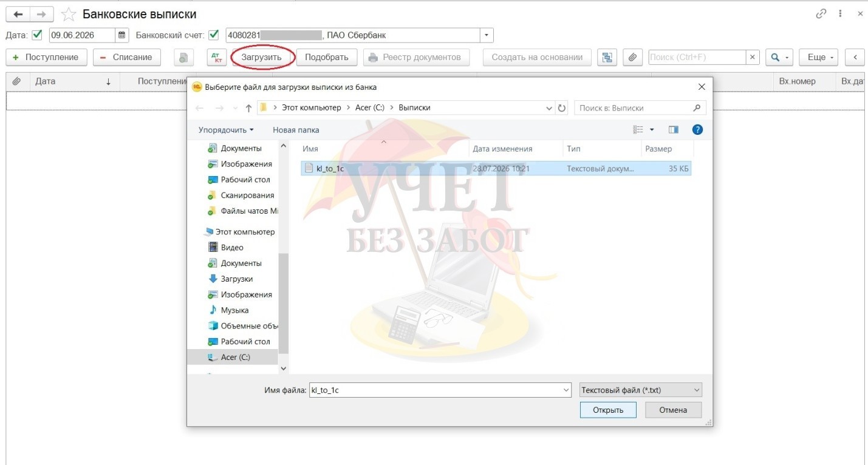Open the three-dot menu in 1C title bar
The width and height of the screenshot is (868, 465).
840,13
